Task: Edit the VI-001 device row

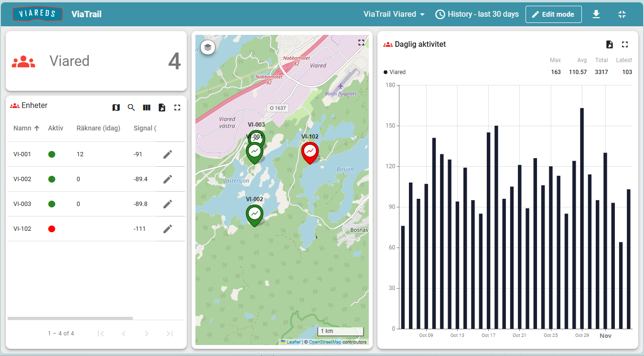Action: pos(167,154)
